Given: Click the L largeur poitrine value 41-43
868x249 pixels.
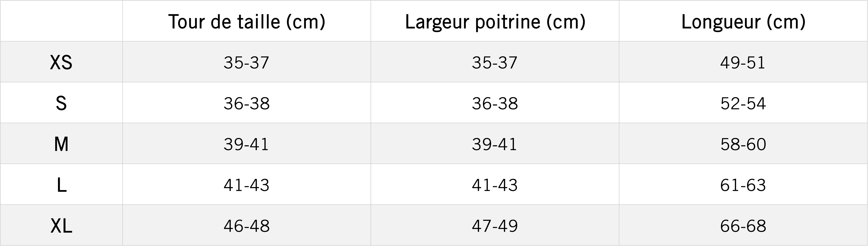Looking at the screenshot, I should click(x=495, y=185).
